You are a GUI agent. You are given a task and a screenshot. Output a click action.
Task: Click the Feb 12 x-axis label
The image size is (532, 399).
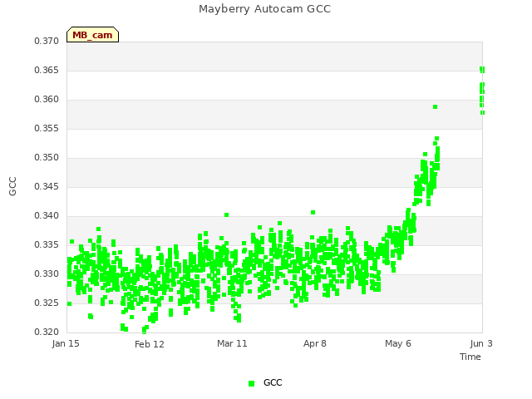[150, 344]
